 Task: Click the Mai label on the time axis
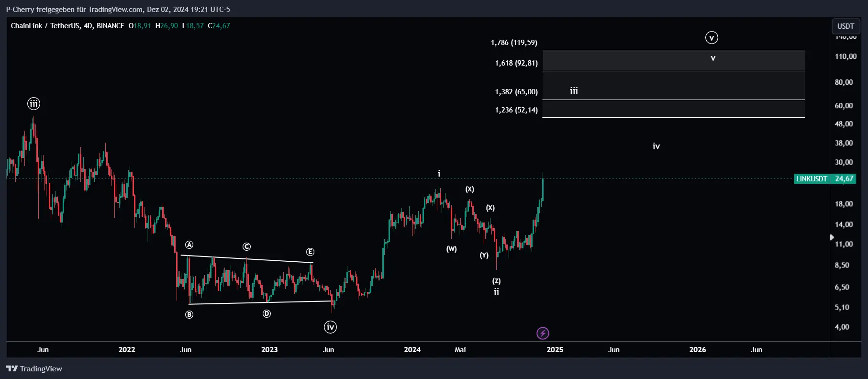click(460, 350)
